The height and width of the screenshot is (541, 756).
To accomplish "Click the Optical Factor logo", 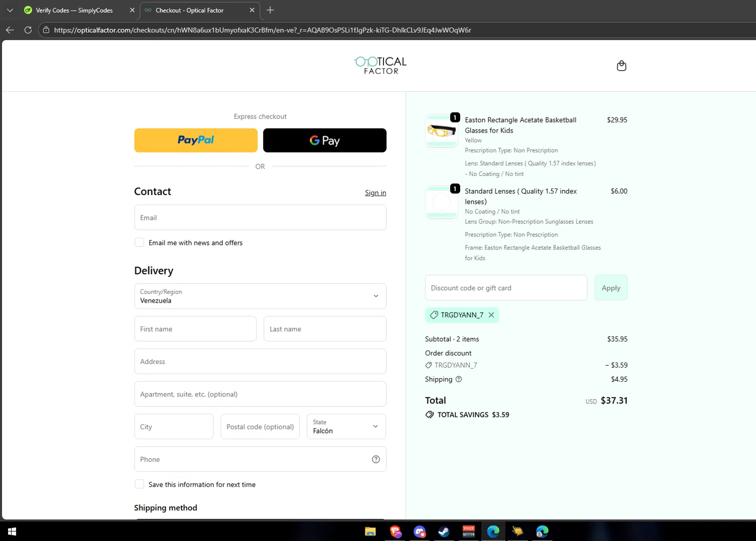I will pos(381,66).
